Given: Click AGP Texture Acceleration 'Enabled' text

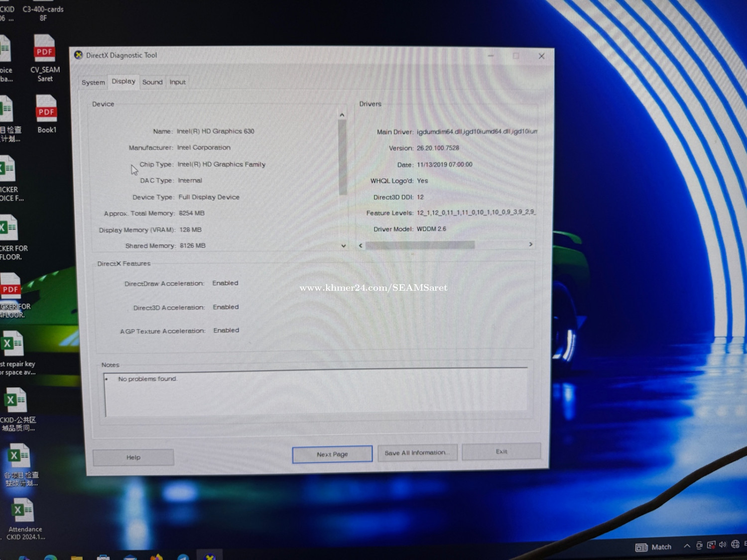Looking at the screenshot, I should [226, 331].
